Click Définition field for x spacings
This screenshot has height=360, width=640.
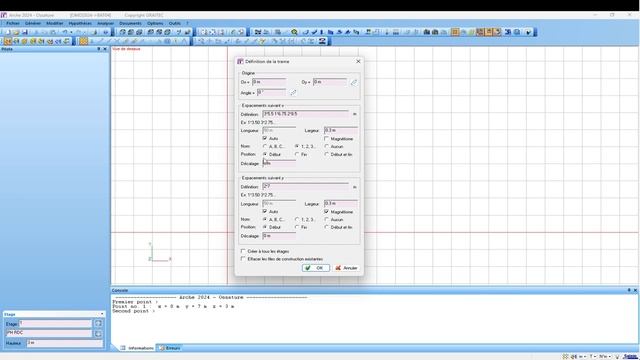coord(306,114)
